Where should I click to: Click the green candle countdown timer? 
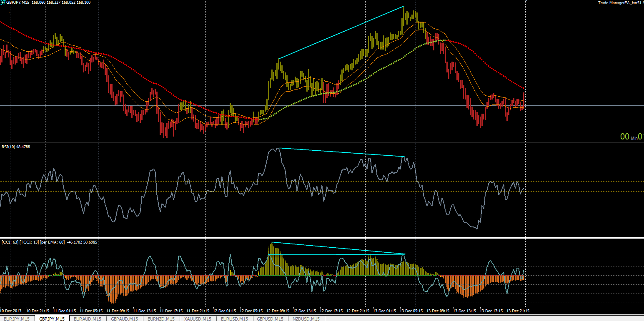[x=631, y=137]
